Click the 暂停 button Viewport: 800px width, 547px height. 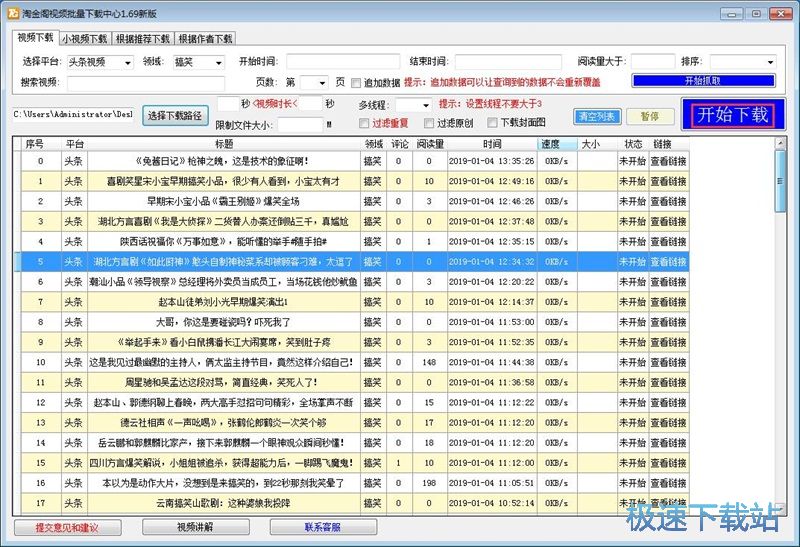(649, 116)
